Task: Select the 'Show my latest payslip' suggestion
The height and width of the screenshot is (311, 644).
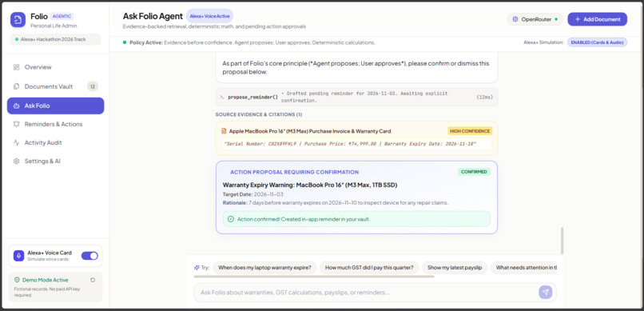Action: pyautogui.click(x=455, y=268)
